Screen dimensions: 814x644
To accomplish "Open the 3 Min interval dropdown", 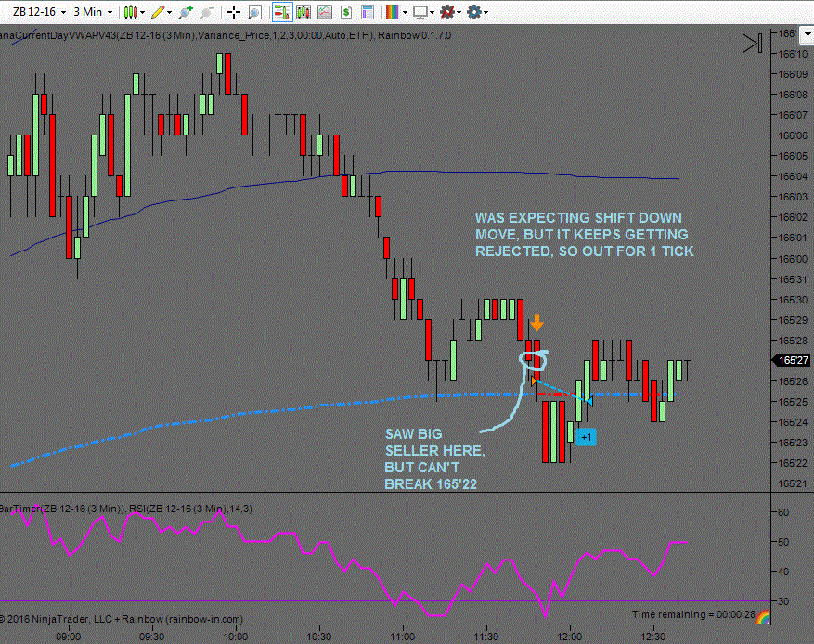I will (x=93, y=12).
